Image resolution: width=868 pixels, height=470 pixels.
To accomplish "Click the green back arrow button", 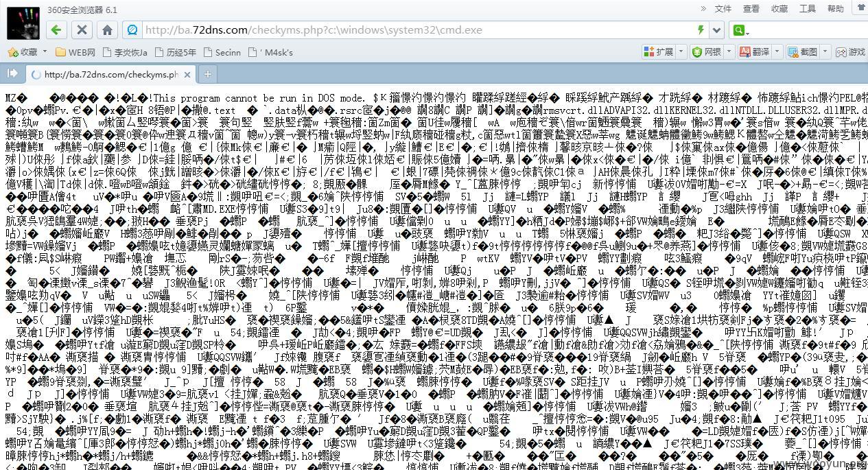I will (57, 30).
